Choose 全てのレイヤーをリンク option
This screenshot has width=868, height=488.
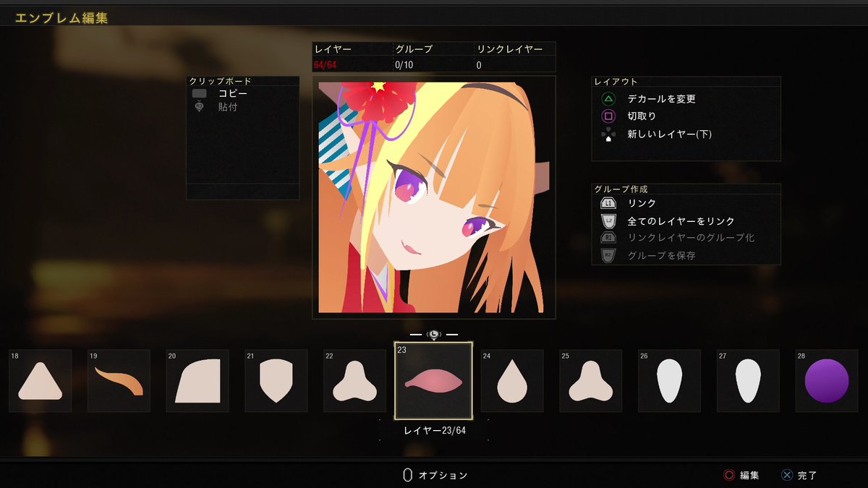(x=681, y=221)
